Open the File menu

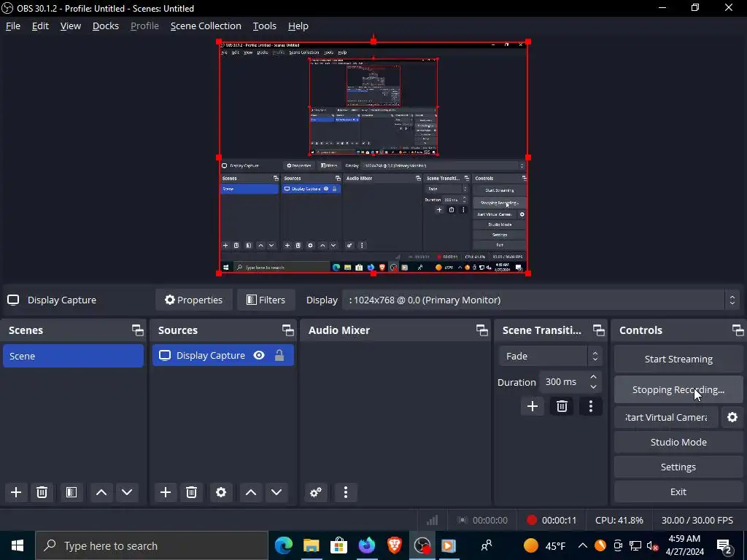click(x=13, y=26)
